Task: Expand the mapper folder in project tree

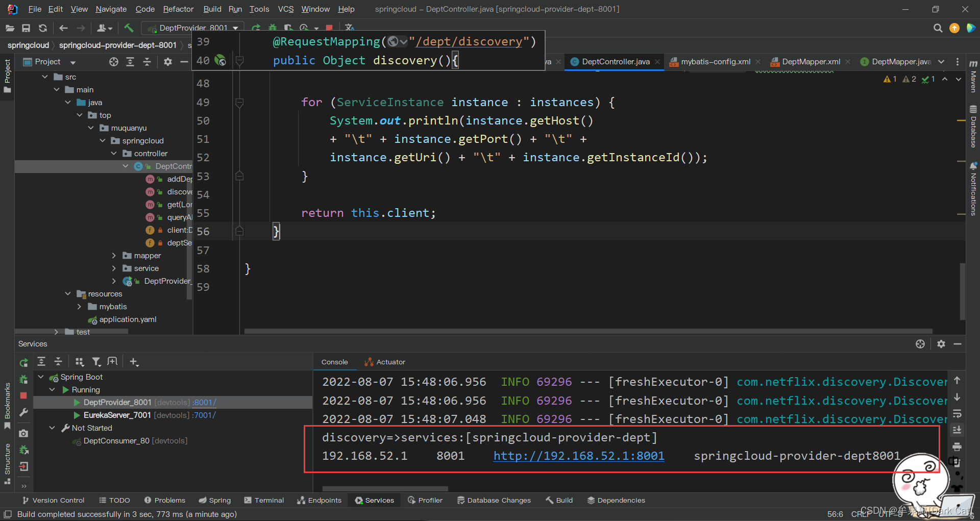Action: pyautogui.click(x=114, y=256)
